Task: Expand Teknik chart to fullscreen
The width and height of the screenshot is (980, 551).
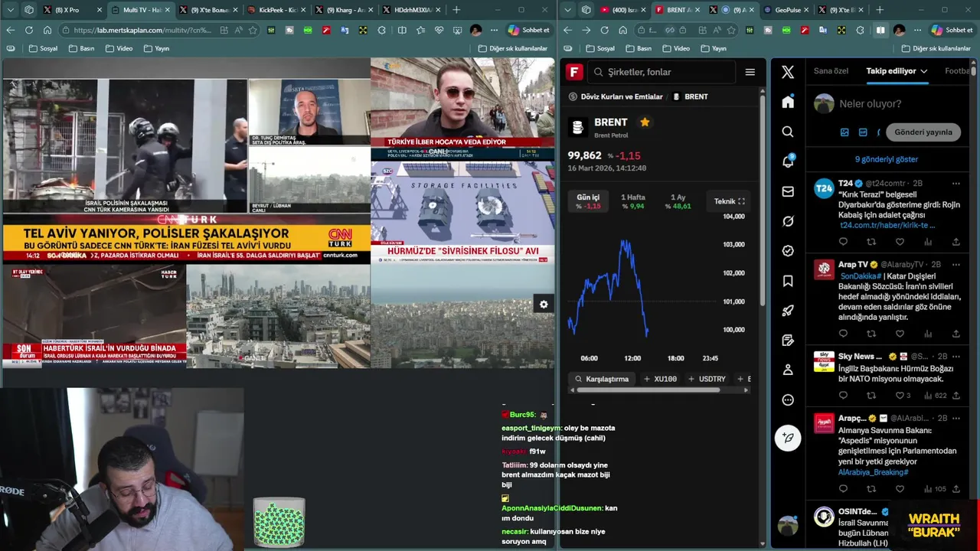Action: point(730,201)
